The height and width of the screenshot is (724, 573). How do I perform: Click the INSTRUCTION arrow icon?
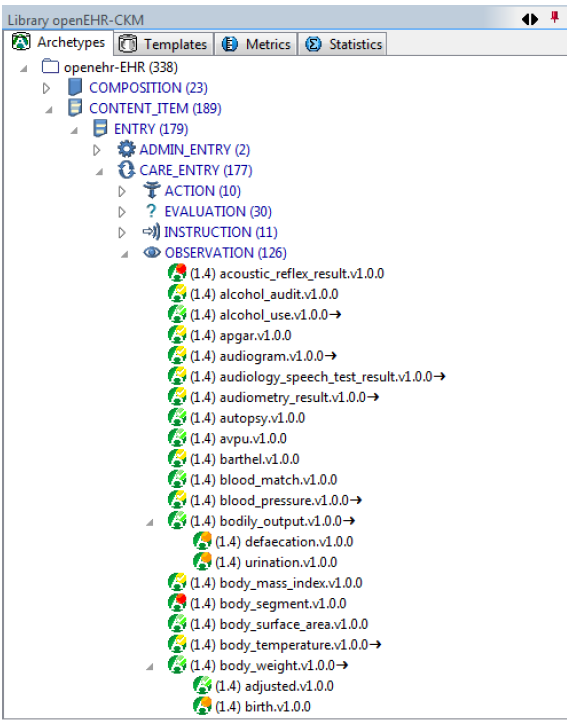coord(151,231)
